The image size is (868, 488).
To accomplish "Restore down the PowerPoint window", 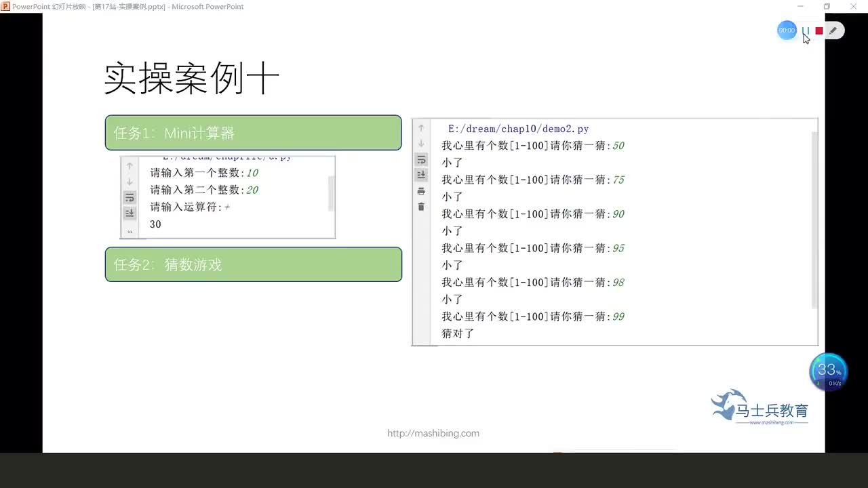I will pos(827,6).
